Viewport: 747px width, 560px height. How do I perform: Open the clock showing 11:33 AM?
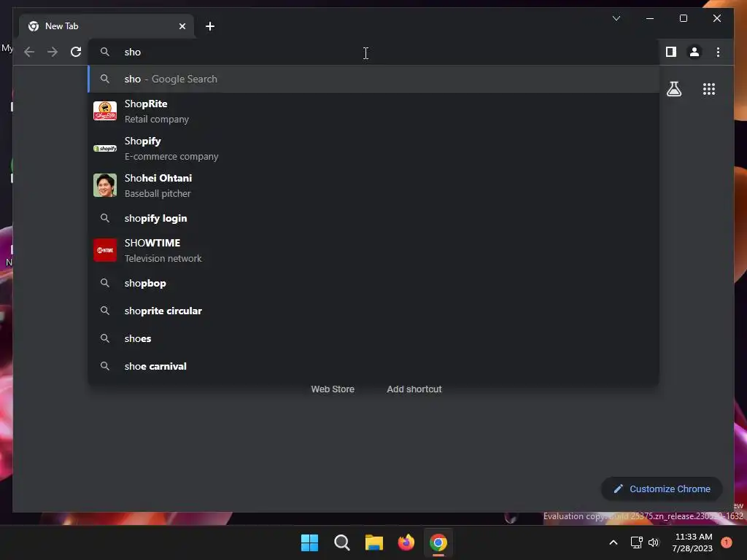(693, 542)
